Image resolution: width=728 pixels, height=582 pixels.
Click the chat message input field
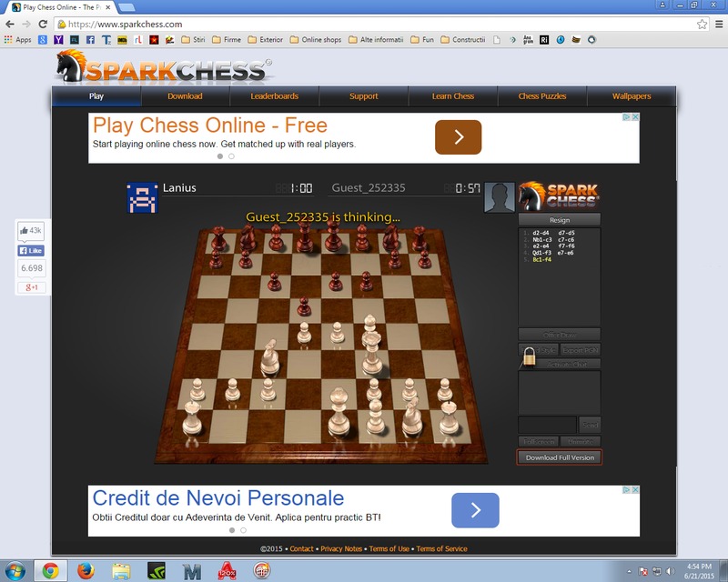(548, 424)
